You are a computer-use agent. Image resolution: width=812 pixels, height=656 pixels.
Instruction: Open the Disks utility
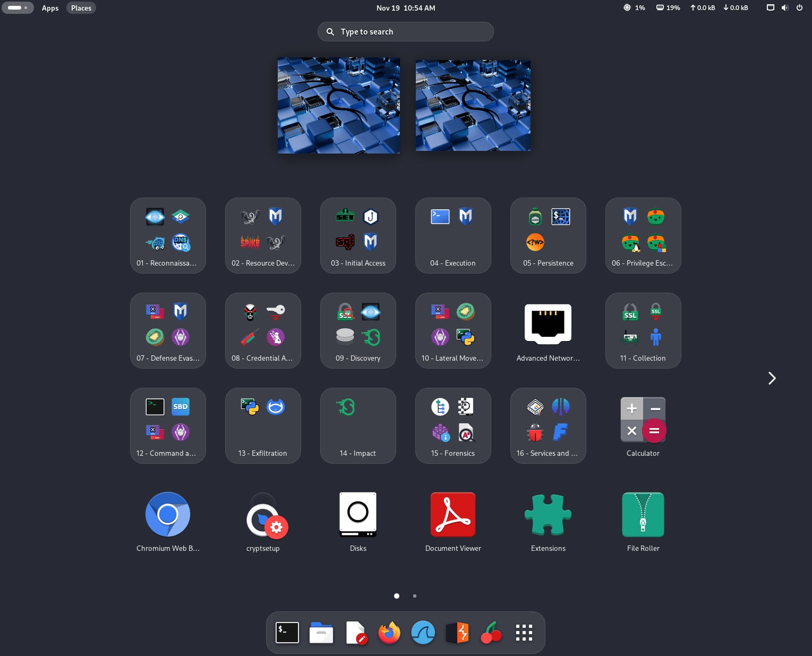point(358,514)
